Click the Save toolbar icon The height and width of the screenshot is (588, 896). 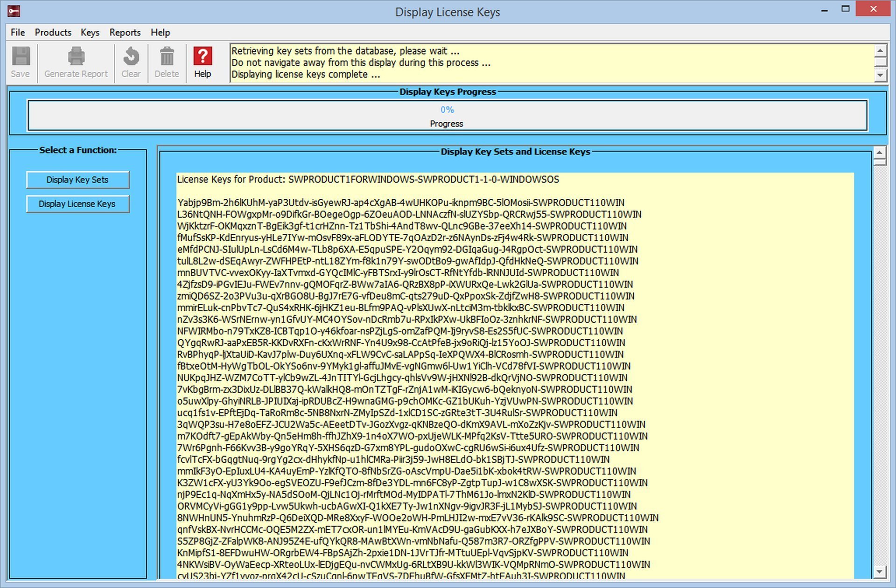(x=21, y=57)
